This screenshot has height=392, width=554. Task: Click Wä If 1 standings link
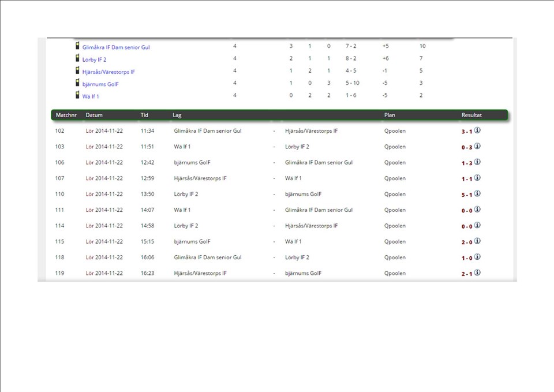pos(91,96)
